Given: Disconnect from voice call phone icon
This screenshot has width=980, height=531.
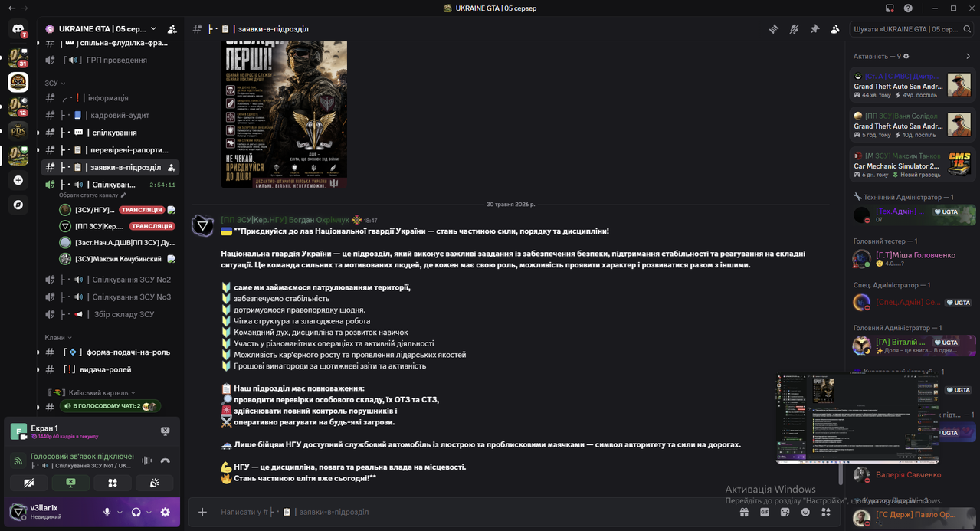Looking at the screenshot, I should 165,461.
